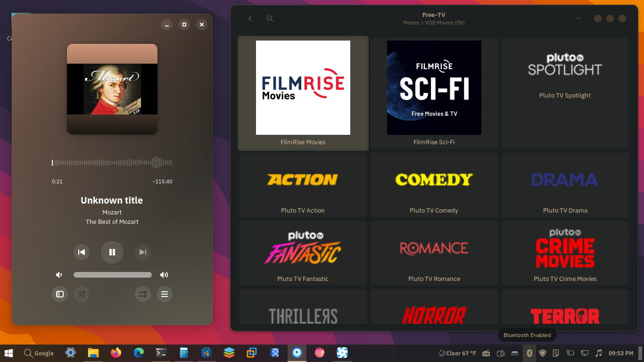This screenshot has width=644, height=362.
Task: Open the music player's hamburger menu
Action: (165, 294)
